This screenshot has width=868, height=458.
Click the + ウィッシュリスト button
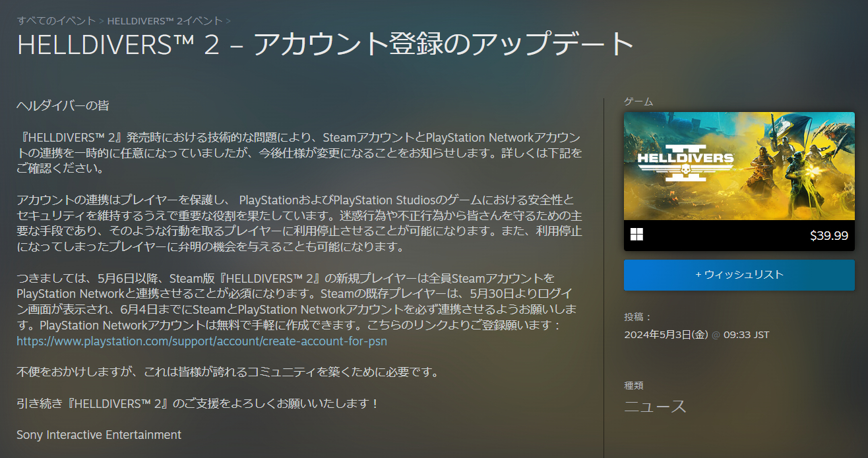pyautogui.click(x=739, y=275)
